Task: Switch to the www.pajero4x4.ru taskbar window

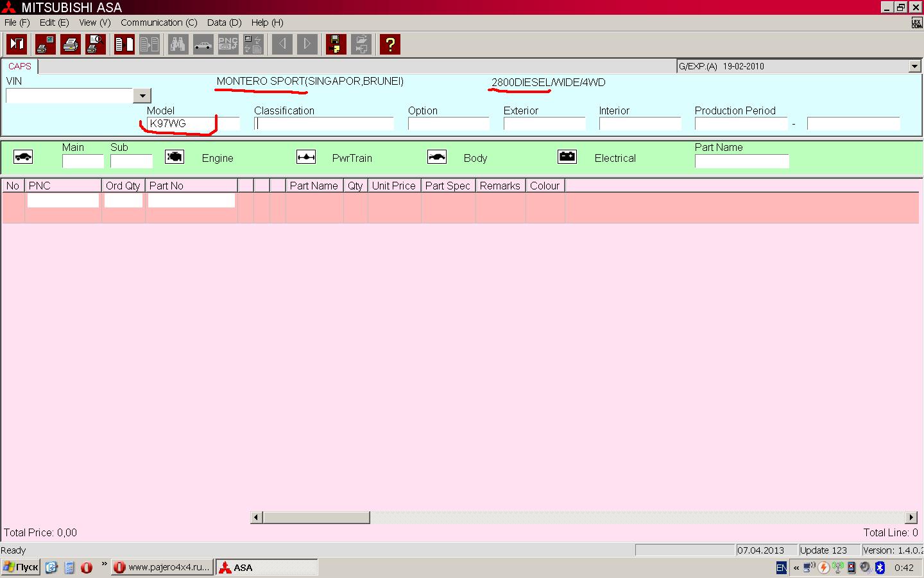Action: 162,567
